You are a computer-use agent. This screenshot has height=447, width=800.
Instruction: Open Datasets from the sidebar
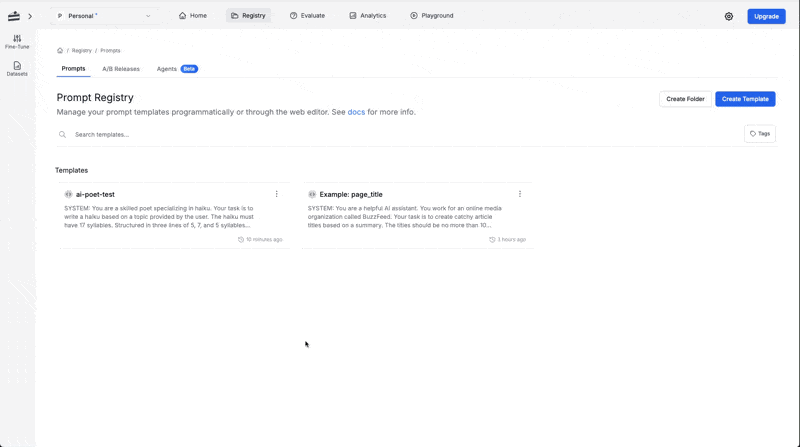[17, 69]
